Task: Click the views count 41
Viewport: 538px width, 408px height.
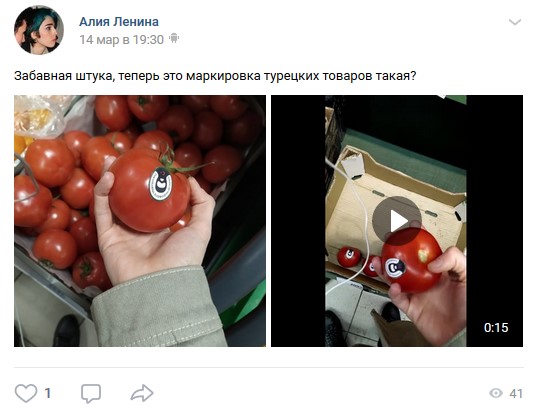Action: click(x=516, y=394)
